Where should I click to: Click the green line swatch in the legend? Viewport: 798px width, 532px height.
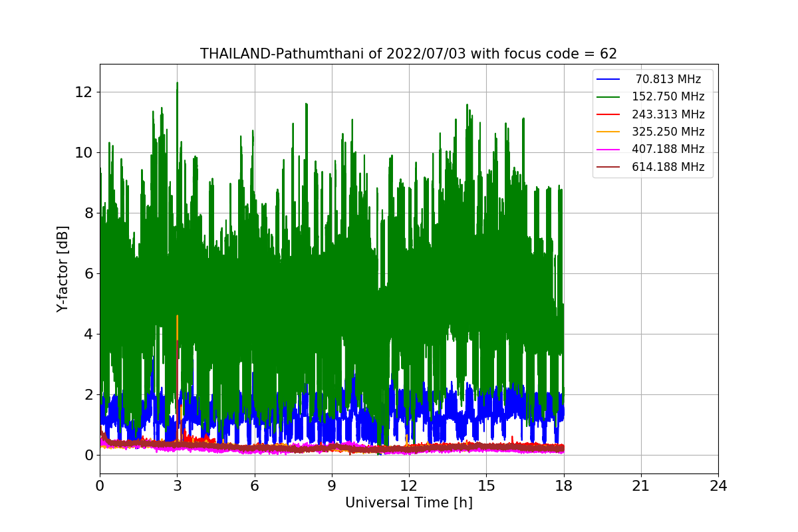coord(608,97)
